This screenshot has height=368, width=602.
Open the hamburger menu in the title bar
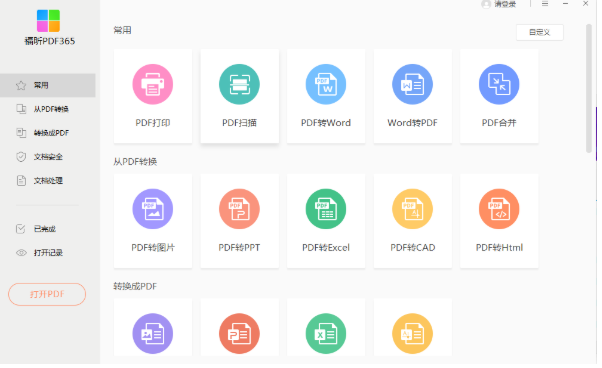tap(545, 4)
